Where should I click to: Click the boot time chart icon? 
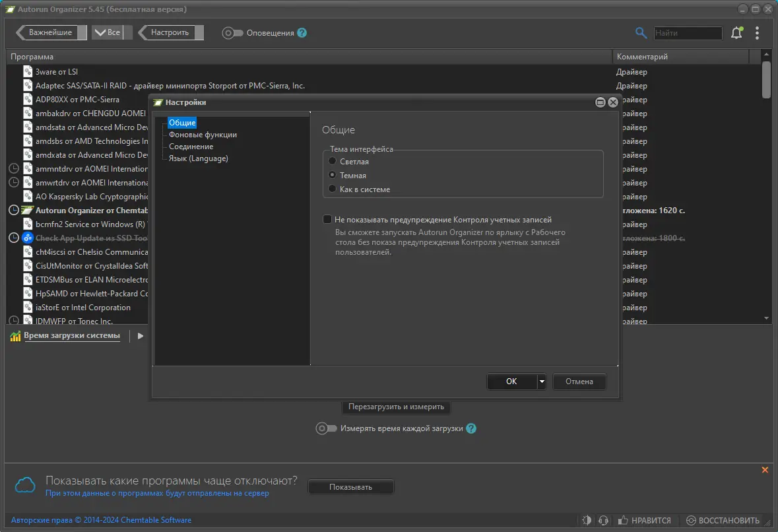click(15, 336)
